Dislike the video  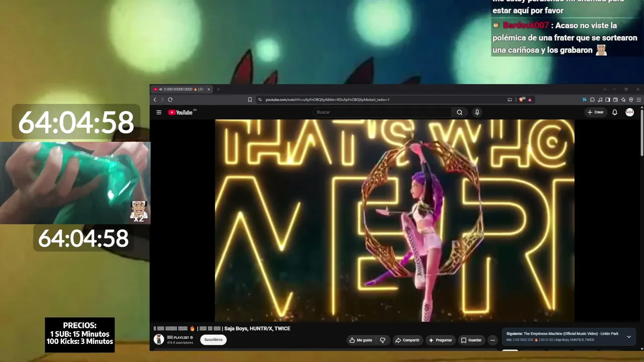[383, 340]
